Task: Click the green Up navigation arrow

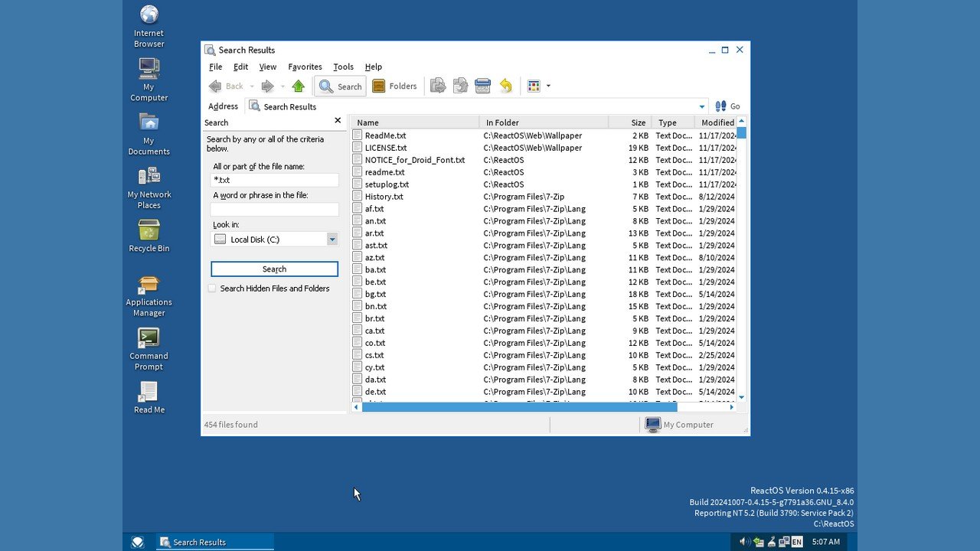Action: pos(299,86)
